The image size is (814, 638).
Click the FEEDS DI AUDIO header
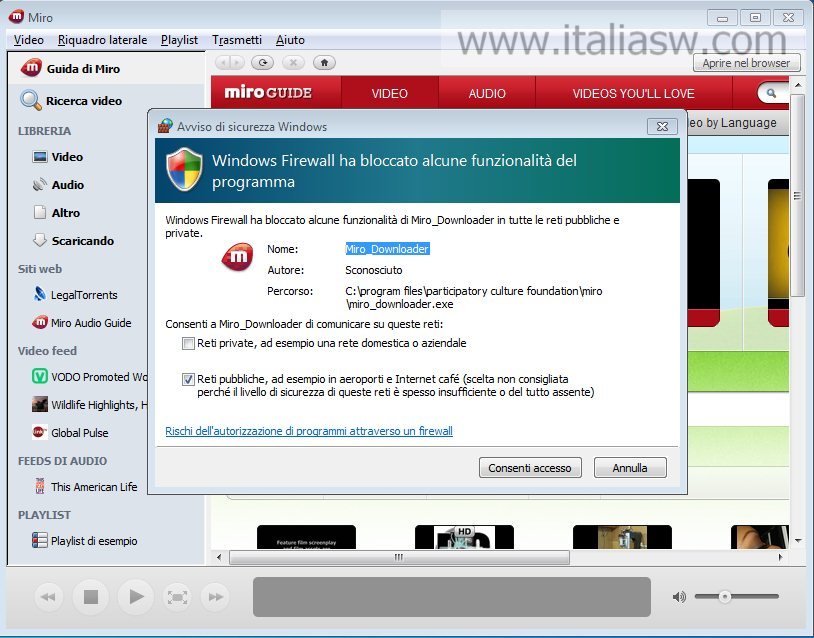pyautogui.click(x=62, y=461)
